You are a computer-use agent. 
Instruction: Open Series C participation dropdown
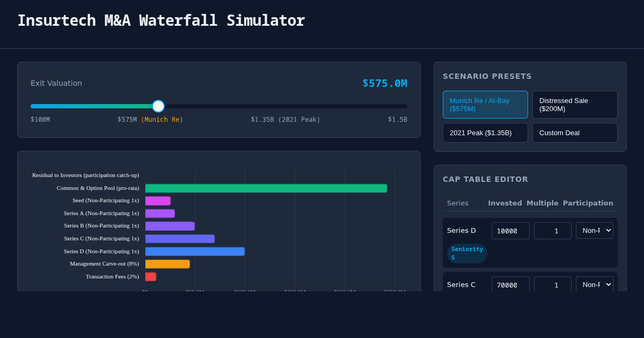tap(595, 284)
